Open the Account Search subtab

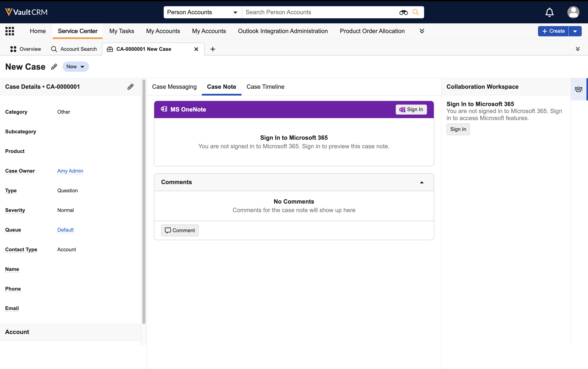tap(74, 49)
